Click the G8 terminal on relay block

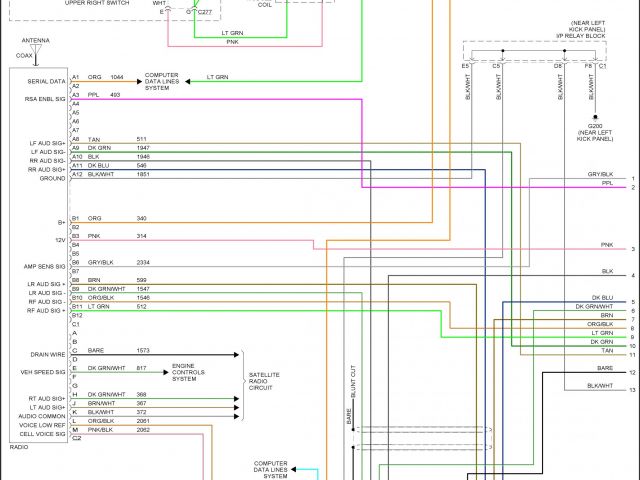558,66
